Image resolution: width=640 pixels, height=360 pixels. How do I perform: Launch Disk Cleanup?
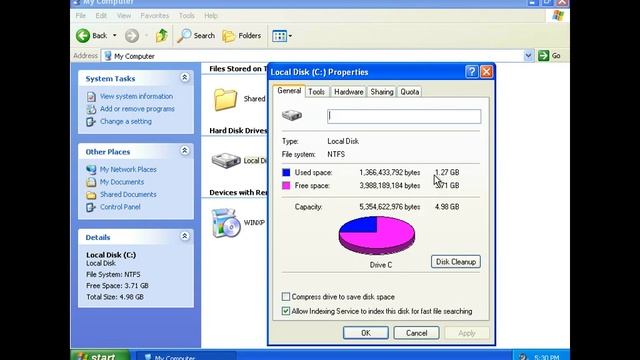(x=456, y=262)
